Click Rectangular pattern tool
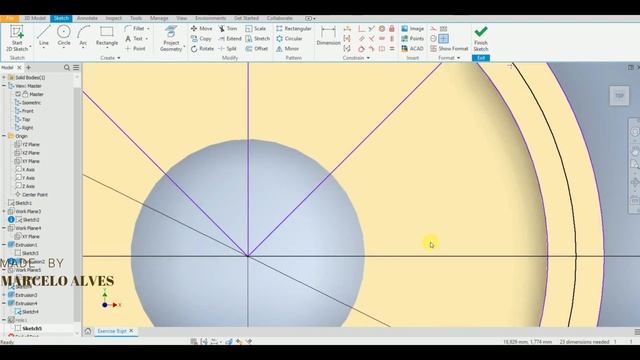Screen dimensions: 640x360 coord(293,29)
